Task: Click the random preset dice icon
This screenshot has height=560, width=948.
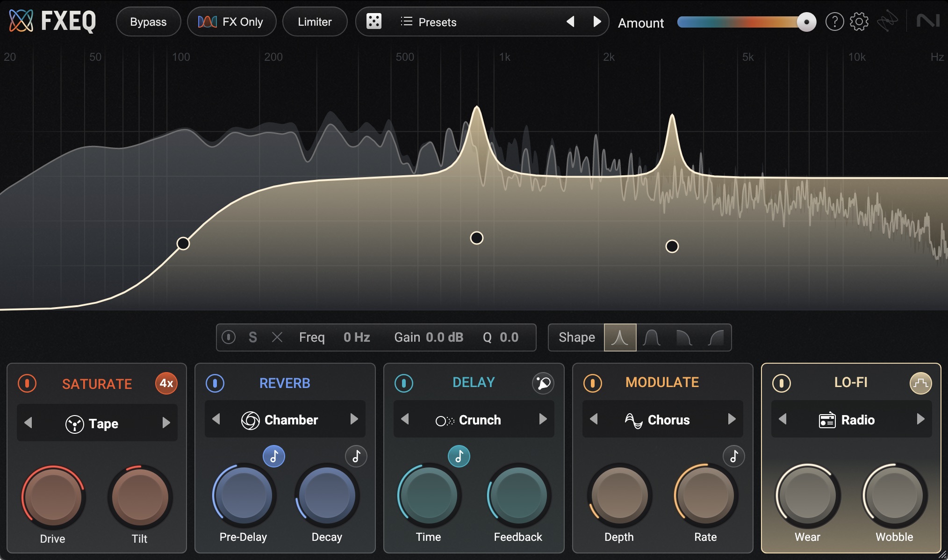Action: pyautogui.click(x=374, y=22)
